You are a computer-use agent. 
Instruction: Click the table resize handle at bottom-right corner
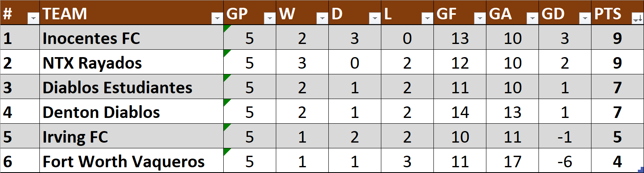tap(641, 169)
